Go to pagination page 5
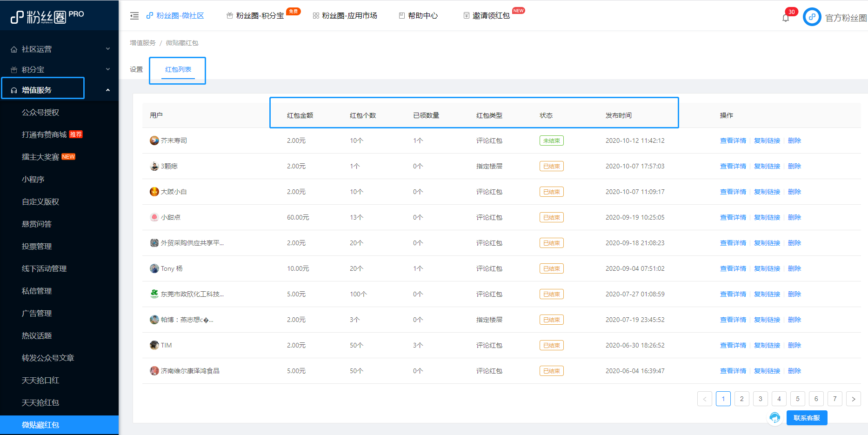 pyautogui.click(x=798, y=399)
